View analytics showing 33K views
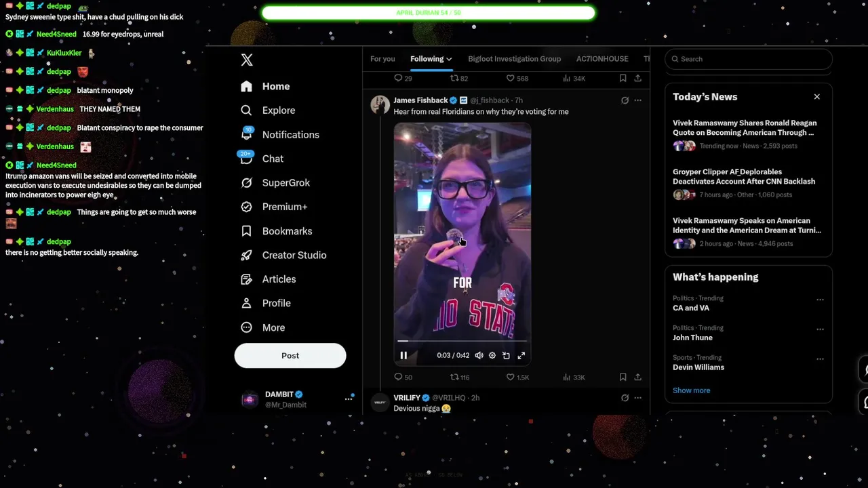This screenshot has width=868, height=488. (x=574, y=377)
